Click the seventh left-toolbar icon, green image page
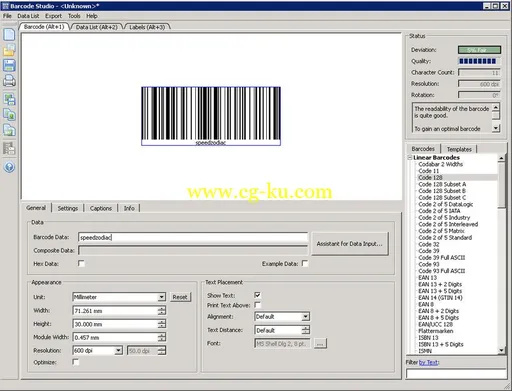Image resolution: width=512 pixels, height=391 pixels. [x=9, y=130]
